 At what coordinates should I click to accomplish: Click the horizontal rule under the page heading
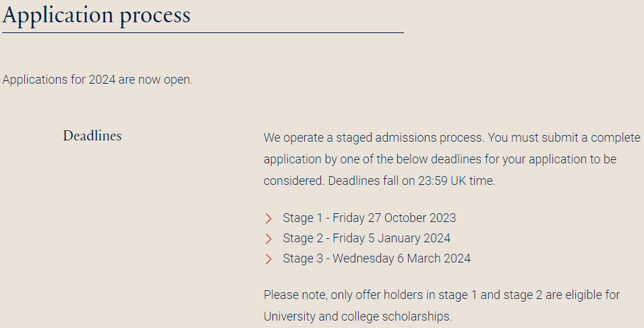tap(203, 32)
